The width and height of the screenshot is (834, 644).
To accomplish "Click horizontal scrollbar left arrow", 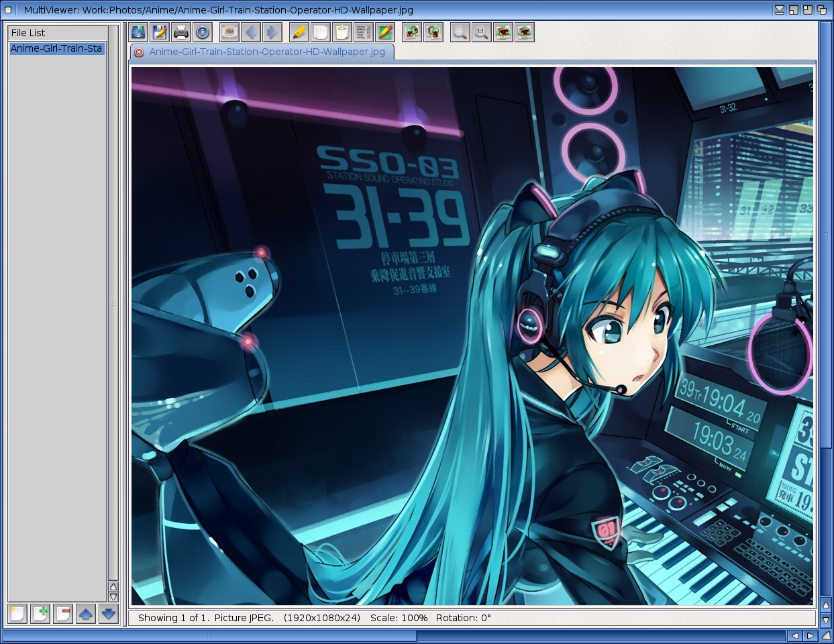I will pyautogui.click(x=795, y=635).
